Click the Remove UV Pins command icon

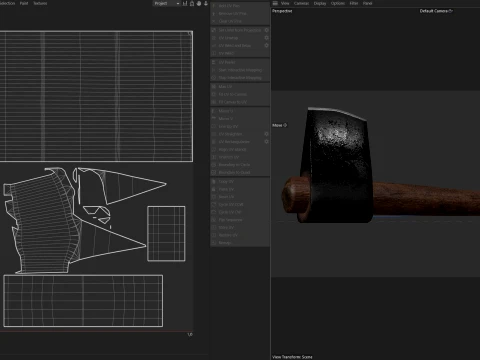tap(214, 14)
